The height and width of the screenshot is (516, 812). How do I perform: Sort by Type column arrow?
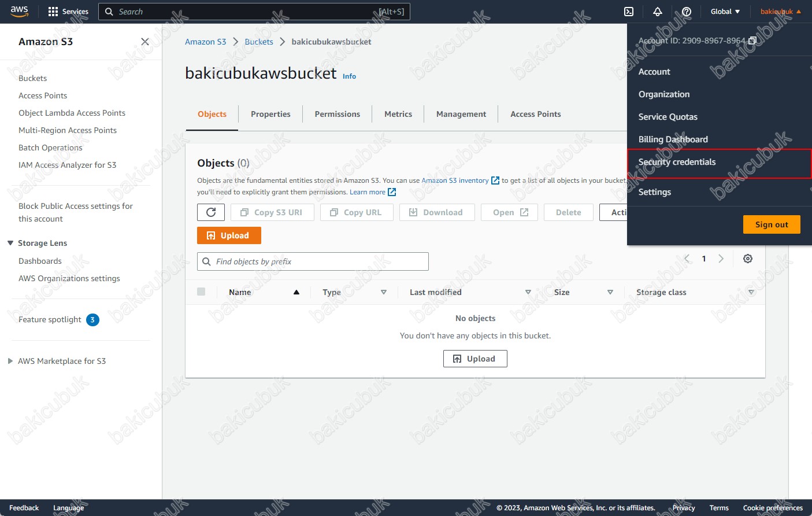pyautogui.click(x=384, y=292)
